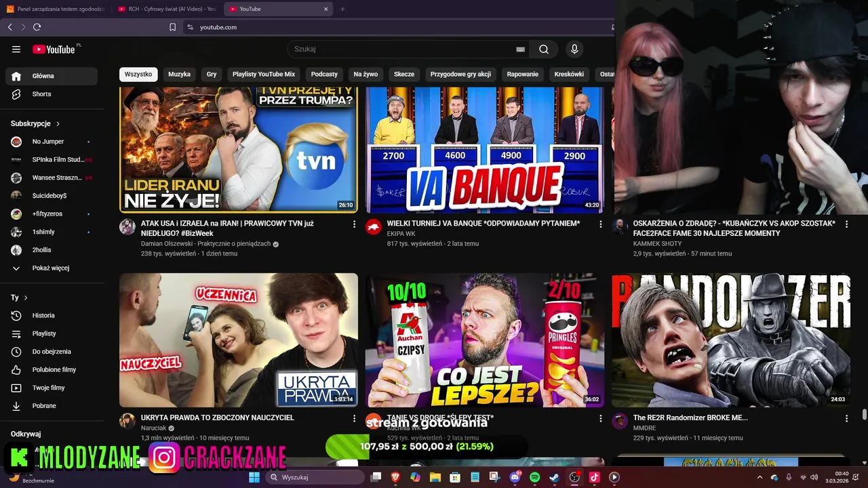Start voice search with microphone icon
The height and width of the screenshot is (488, 868).
click(x=574, y=49)
